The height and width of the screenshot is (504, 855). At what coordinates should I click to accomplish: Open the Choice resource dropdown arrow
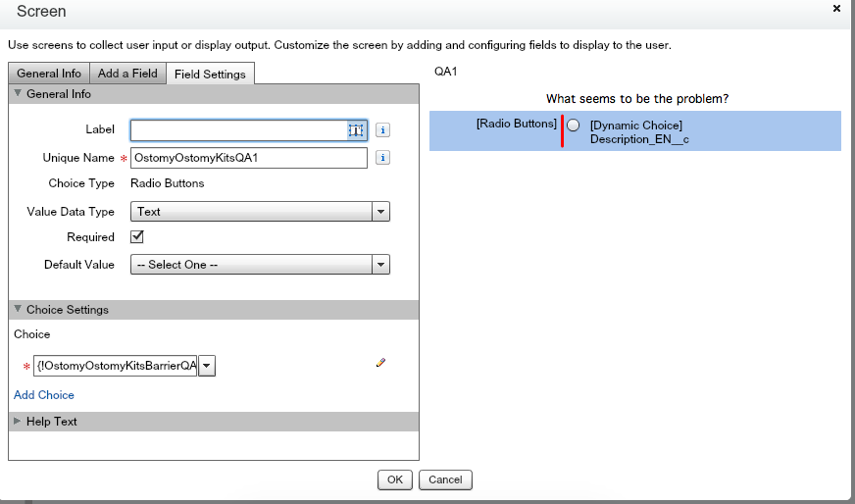coord(207,366)
